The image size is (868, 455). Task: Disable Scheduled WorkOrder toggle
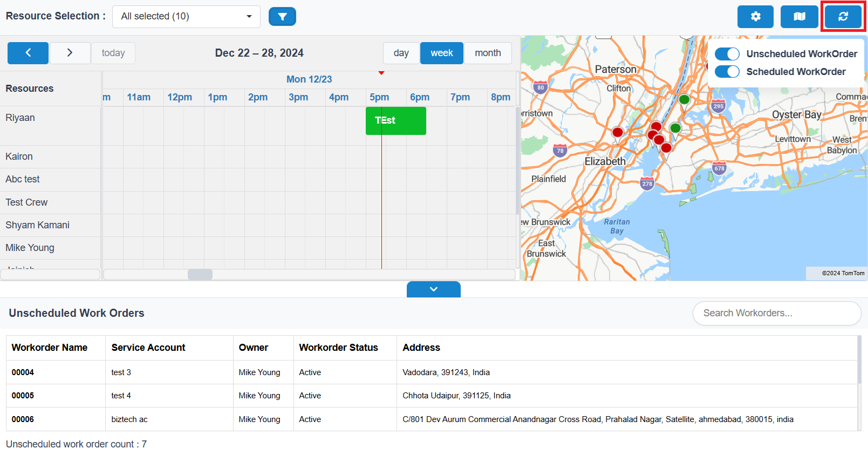pos(727,72)
